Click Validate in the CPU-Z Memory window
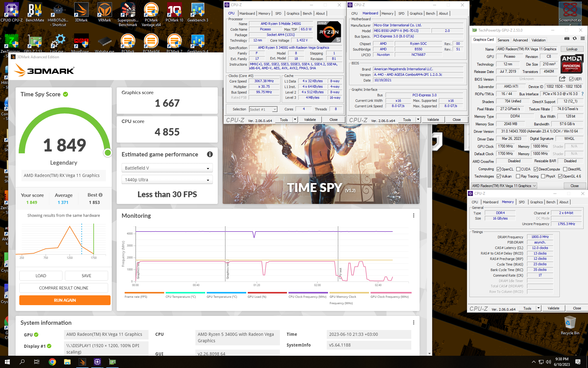The width and height of the screenshot is (588, 368). coord(553,308)
